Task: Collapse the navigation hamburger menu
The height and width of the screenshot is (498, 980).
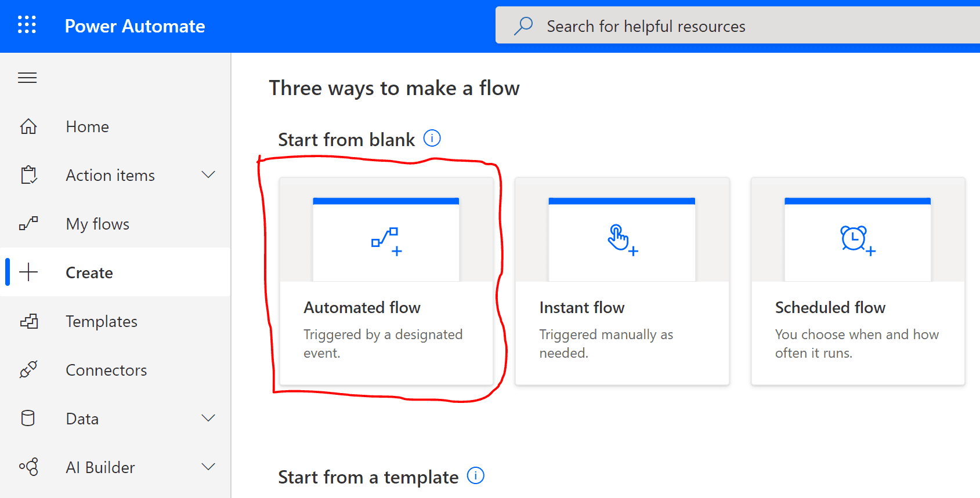Action: [27, 78]
